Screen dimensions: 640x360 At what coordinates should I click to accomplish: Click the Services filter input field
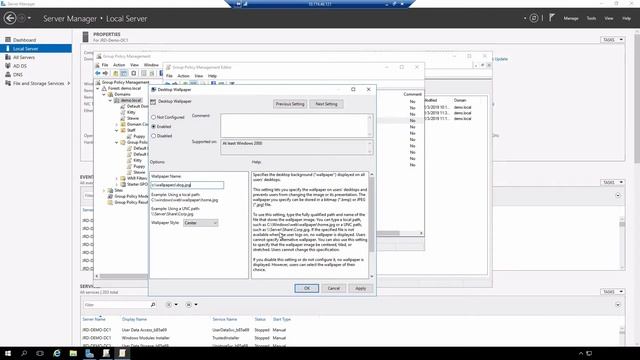click(116, 304)
